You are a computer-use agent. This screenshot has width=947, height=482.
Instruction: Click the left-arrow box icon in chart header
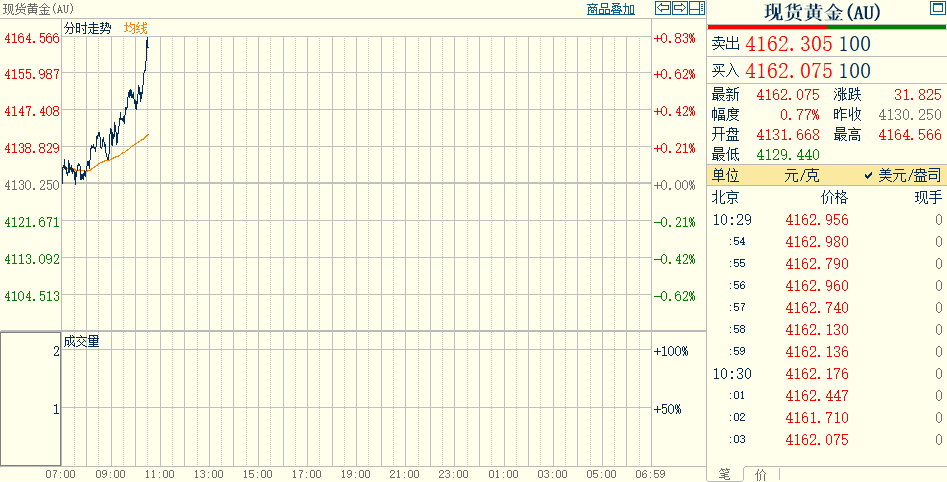(x=663, y=9)
